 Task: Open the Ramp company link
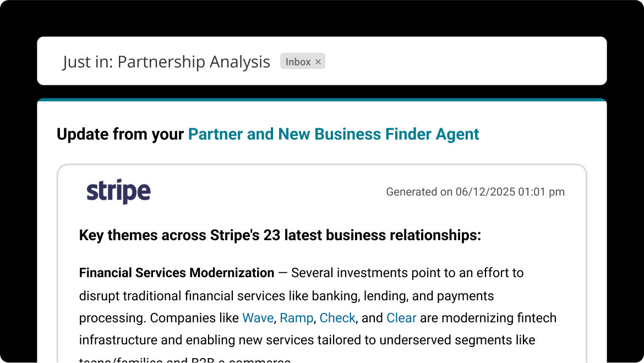pyautogui.click(x=297, y=318)
